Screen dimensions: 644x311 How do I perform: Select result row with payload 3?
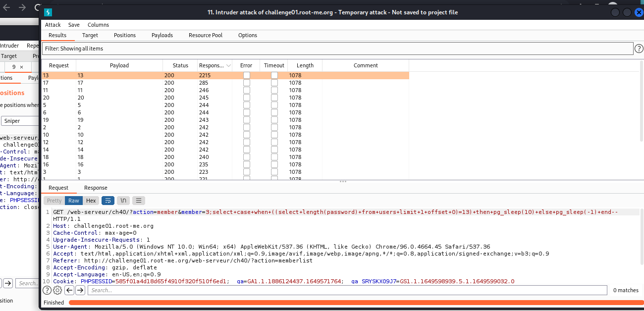tap(225, 172)
